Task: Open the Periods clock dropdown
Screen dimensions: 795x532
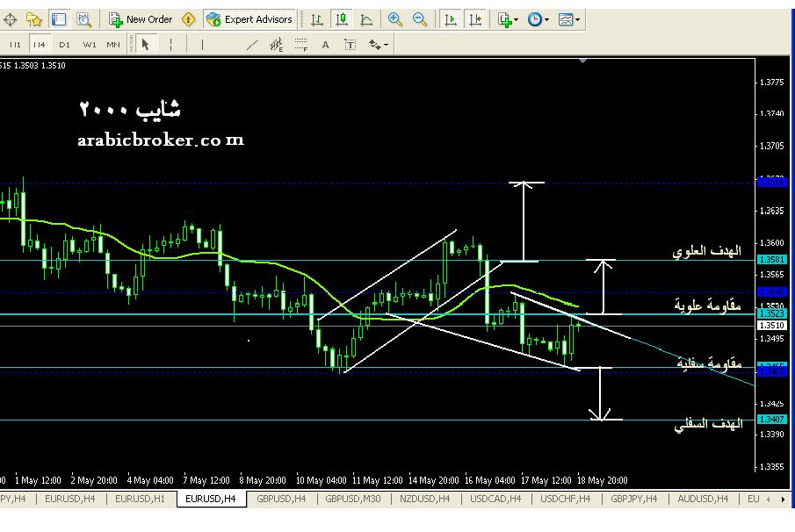Action: 538,20
